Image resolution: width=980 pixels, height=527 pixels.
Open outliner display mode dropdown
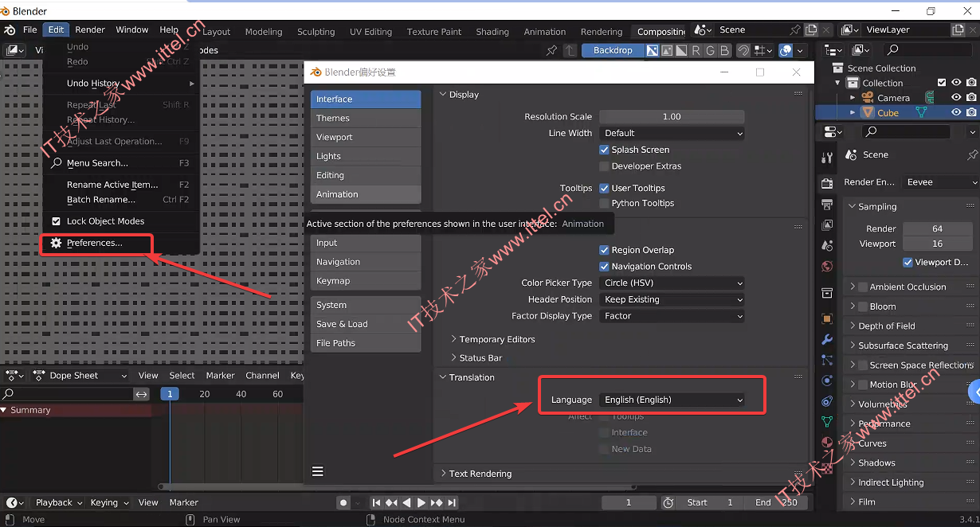coord(833,50)
